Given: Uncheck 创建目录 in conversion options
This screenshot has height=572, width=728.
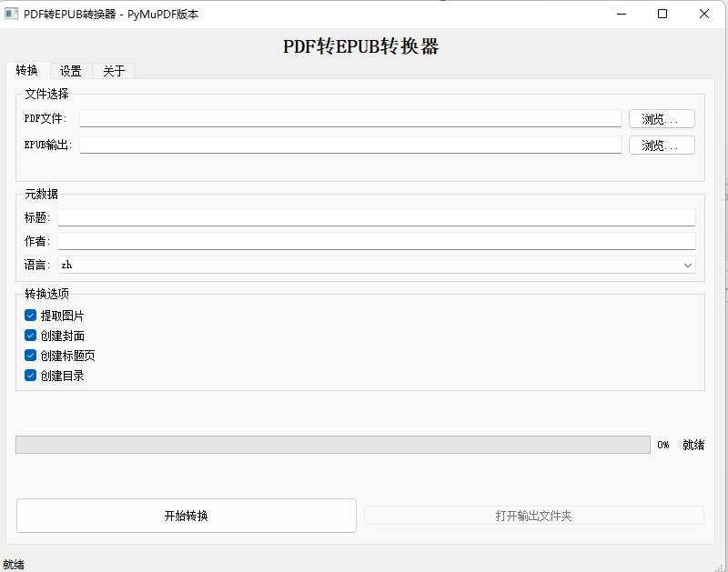Looking at the screenshot, I should pos(30,375).
